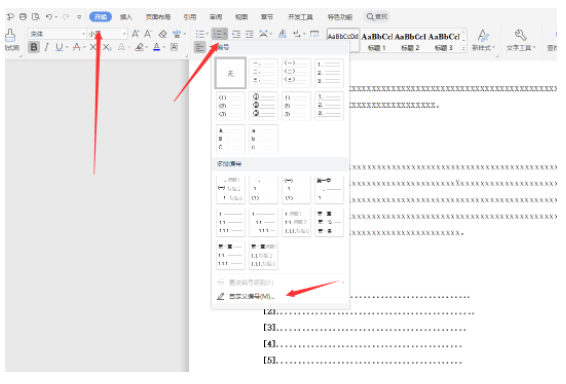The image size is (566, 384).
Task: Click the Increase Font Size icon
Action: [x=135, y=34]
